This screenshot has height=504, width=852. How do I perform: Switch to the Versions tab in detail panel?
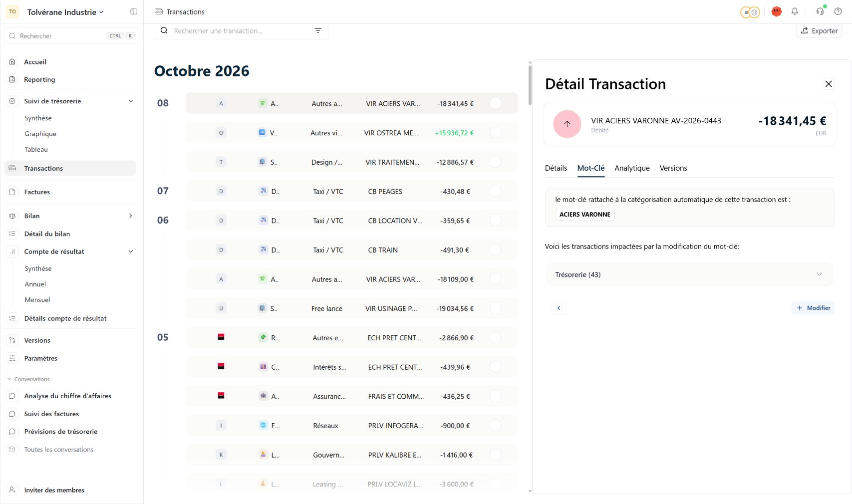(673, 168)
